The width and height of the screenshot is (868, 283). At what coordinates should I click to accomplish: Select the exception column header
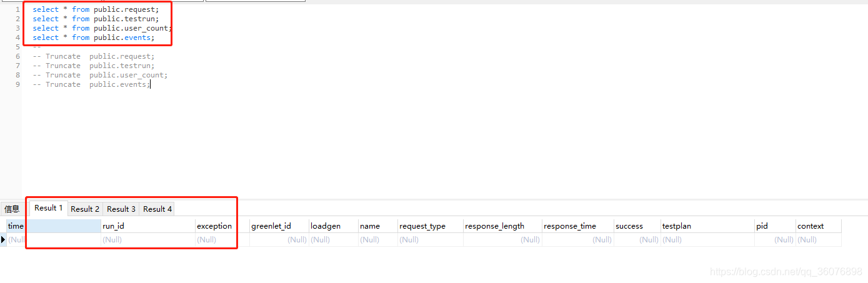coord(222,226)
